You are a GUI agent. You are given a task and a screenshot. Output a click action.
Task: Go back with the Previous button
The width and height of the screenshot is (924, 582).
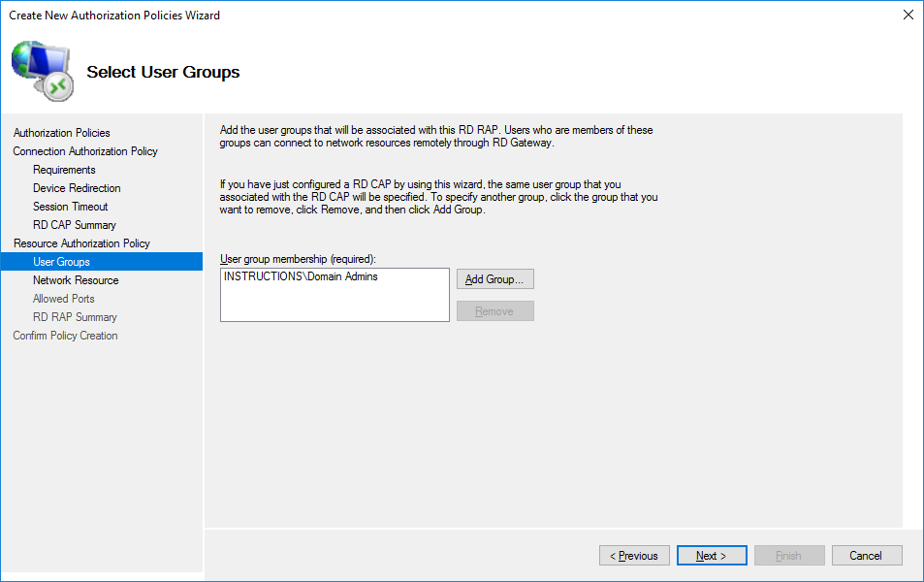click(x=634, y=556)
